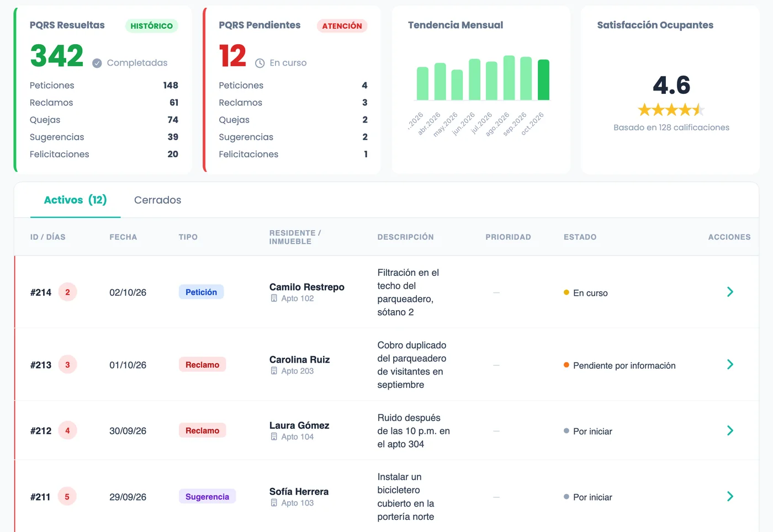Click Reclamos row in PQRS Pendientes card
773x532 pixels.
coord(293,103)
